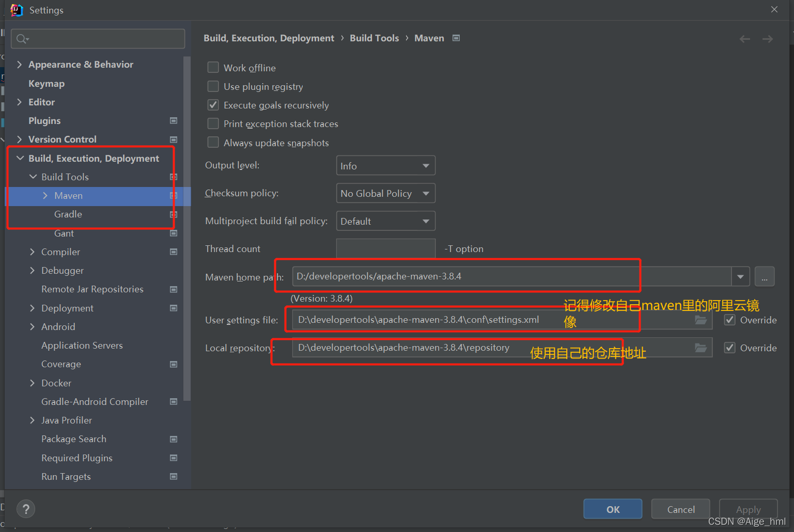The width and height of the screenshot is (794, 532).
Task: Expand the Debugger node
Action: pos(32,271)
